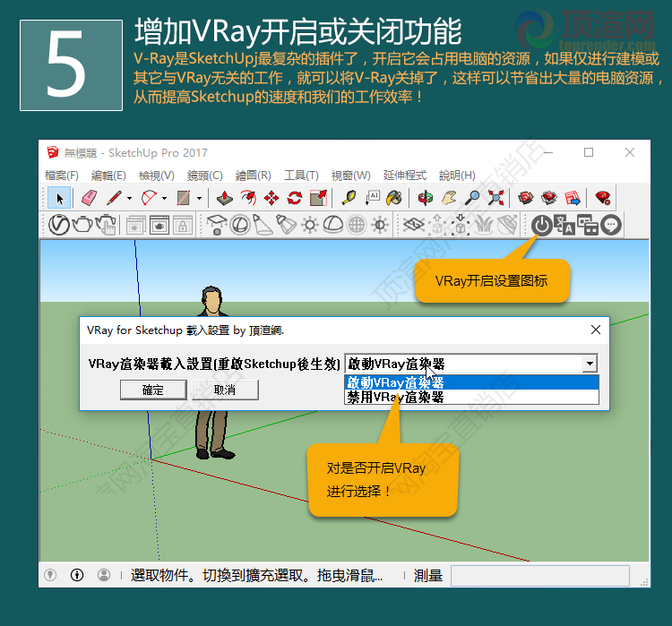Activate the Pencil line tool
The height and width of the screenshot is (626, 672).
point(114,199)
